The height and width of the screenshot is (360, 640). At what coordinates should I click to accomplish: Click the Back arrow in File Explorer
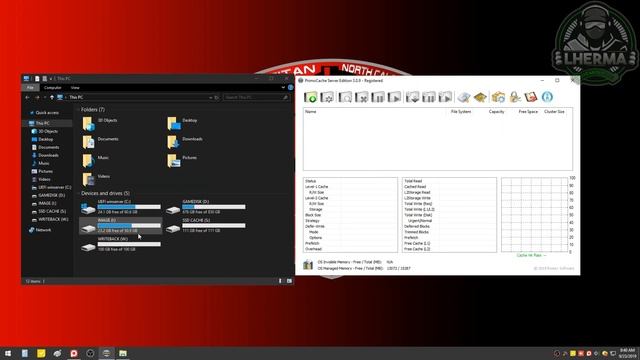pyautogui.click(x=28, y=98)
